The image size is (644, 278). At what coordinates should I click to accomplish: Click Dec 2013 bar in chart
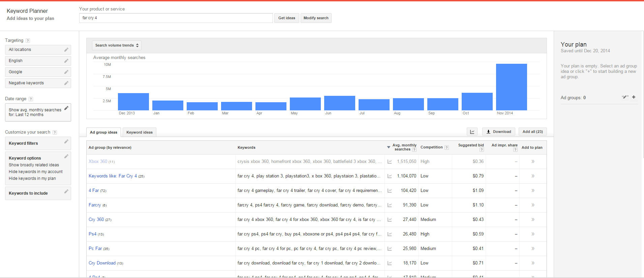(x=133, y=102)
